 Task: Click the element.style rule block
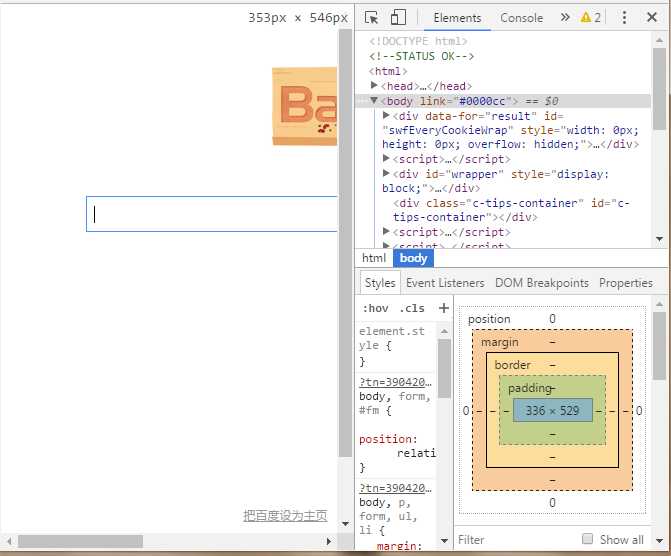tap(396, 346)
